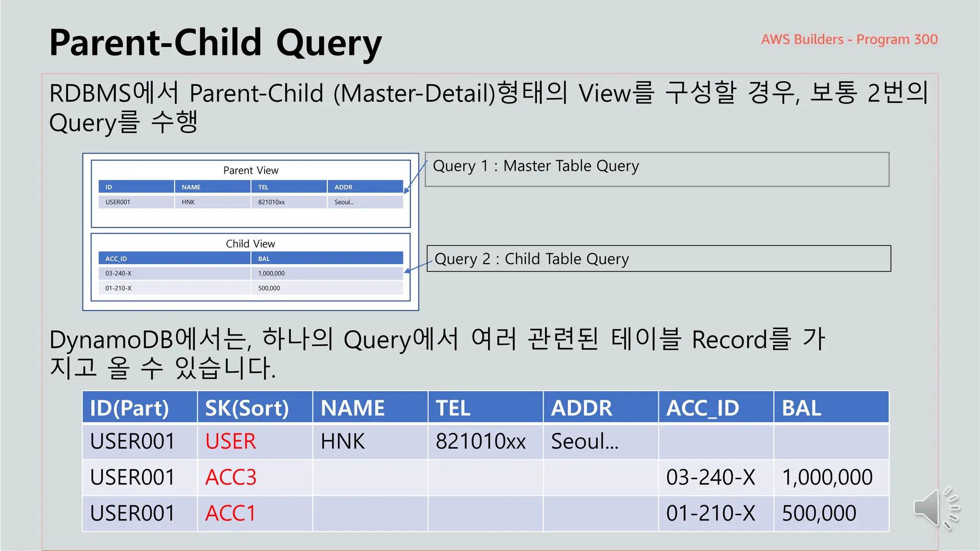Click the red ACC3 sort key cell

(x=255, y=477)
